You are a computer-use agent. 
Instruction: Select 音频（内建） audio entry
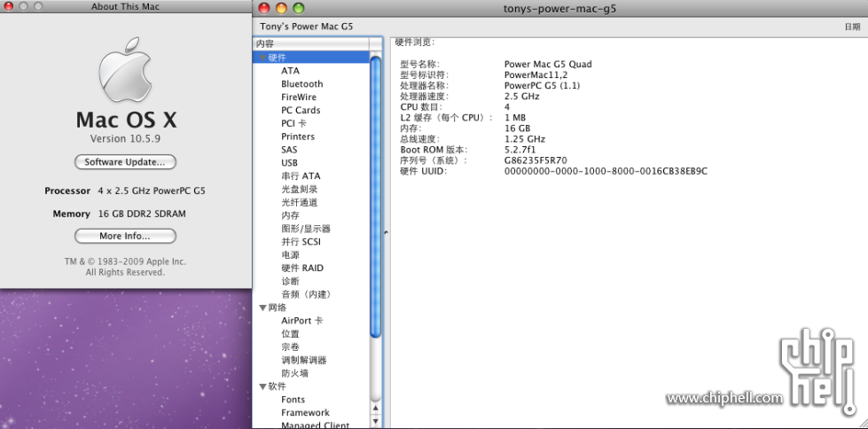click(306, 294)
